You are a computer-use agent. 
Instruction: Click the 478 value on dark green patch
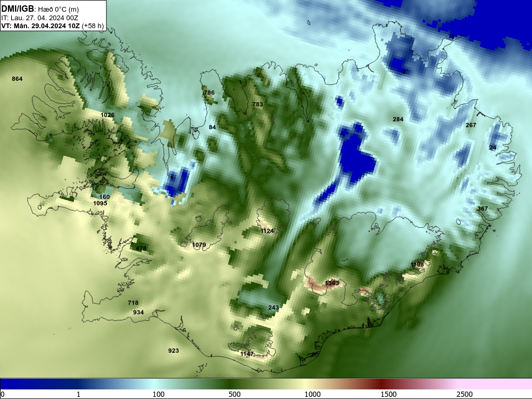pyautogui.click(x=141, y=248)
